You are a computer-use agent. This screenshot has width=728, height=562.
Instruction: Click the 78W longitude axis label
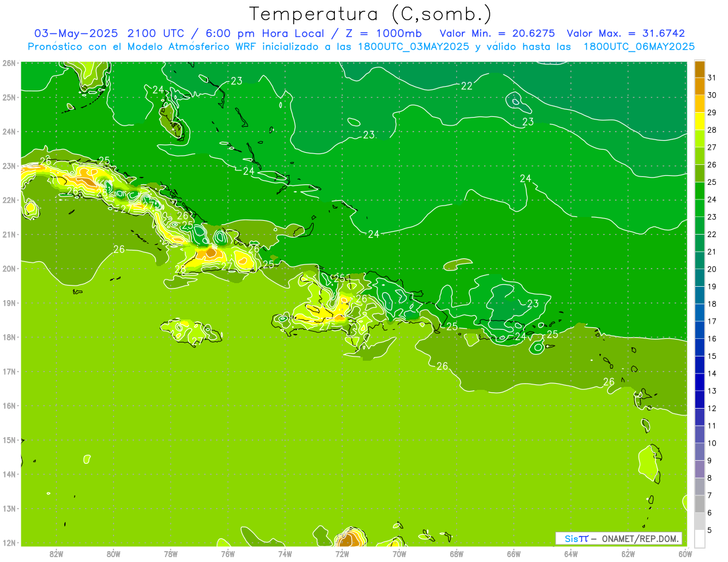tap(170, 554)
